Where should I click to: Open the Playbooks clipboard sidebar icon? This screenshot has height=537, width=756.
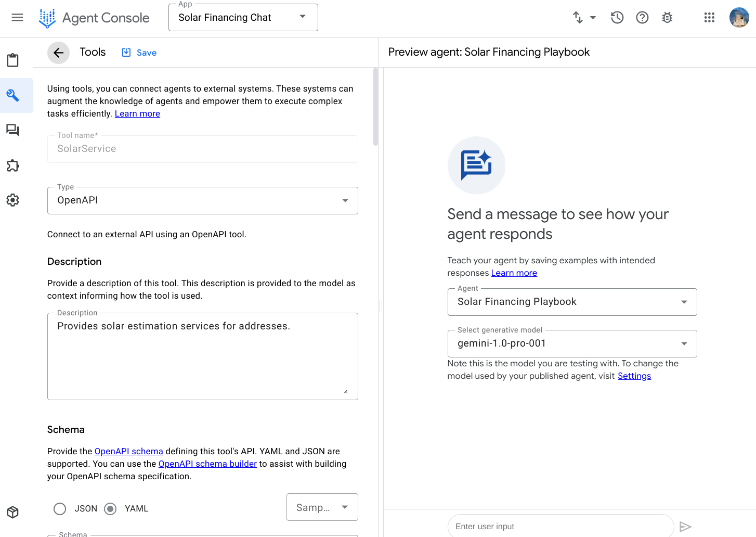coord(13,60)
